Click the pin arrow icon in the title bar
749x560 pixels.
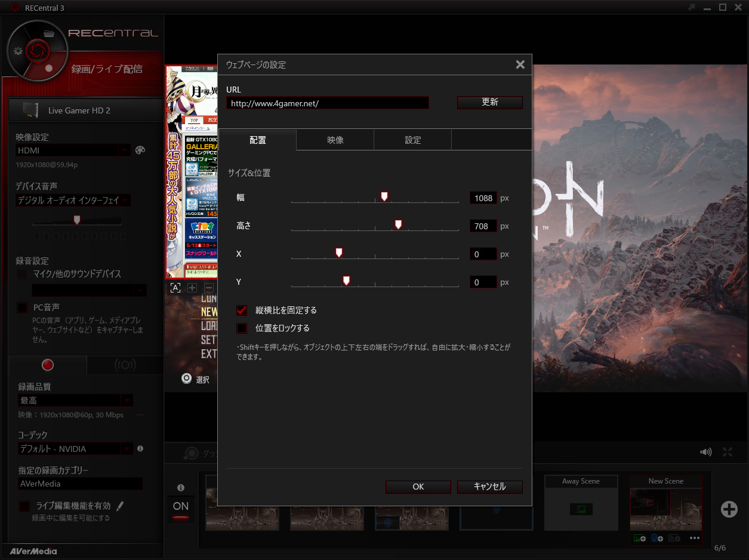tap(692, 7)
